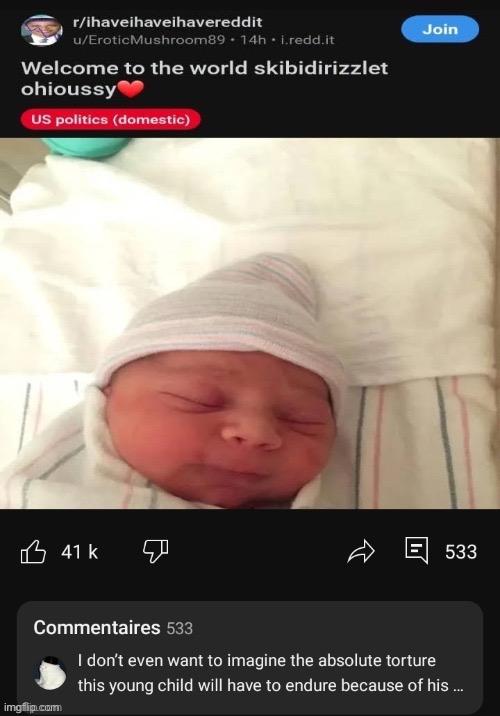Select the US politics (domestic) flair tag
Image resolution: width=500 pixels, height=716 pixels.
[111, 120]
